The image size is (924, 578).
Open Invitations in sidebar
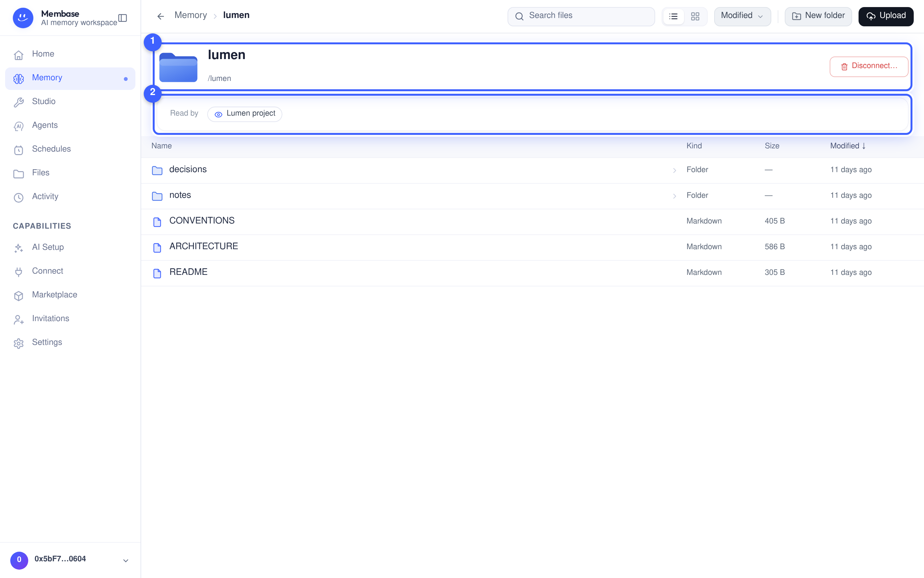point(70,319)
